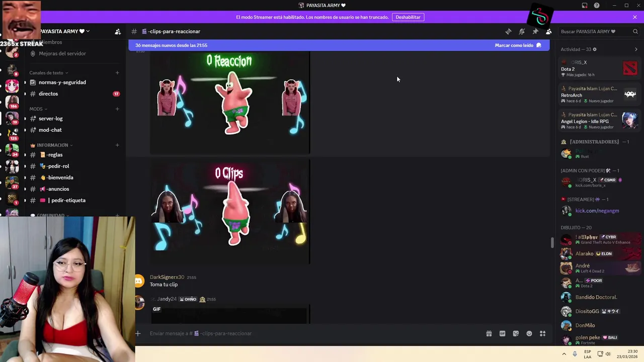The width and height of the screenshot is (644, 362).
Task: Toggle channel notification mute bell icon
Action: coord(522,31)
